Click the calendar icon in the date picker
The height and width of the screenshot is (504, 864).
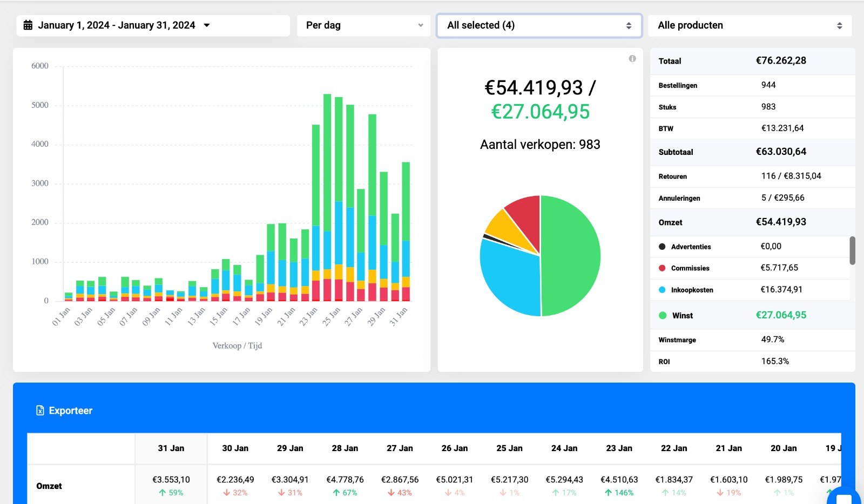(28, 25)
